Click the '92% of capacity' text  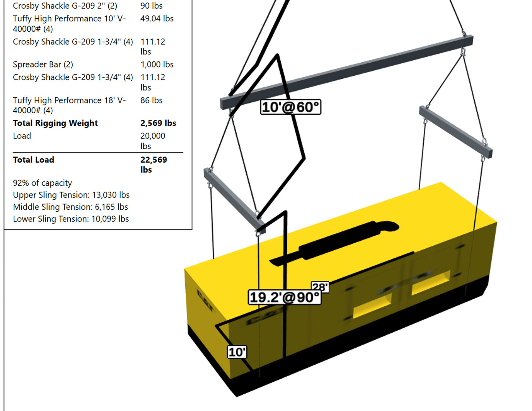pyautogui.click(x=42, y=183)
